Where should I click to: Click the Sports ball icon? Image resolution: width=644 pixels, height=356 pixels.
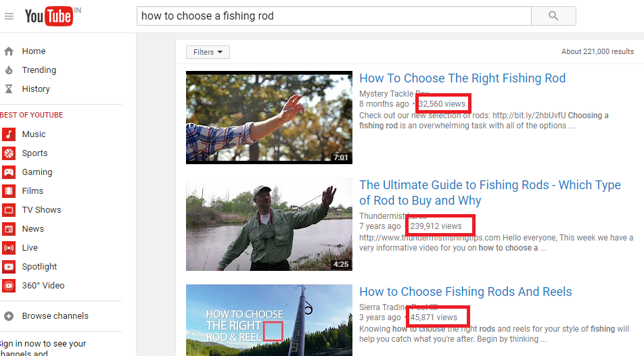click(x=9, y=153)
